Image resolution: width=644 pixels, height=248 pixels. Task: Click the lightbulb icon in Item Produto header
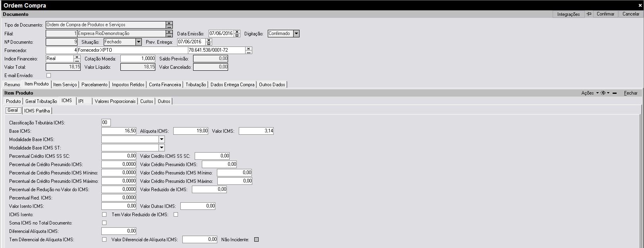(603, 93)
